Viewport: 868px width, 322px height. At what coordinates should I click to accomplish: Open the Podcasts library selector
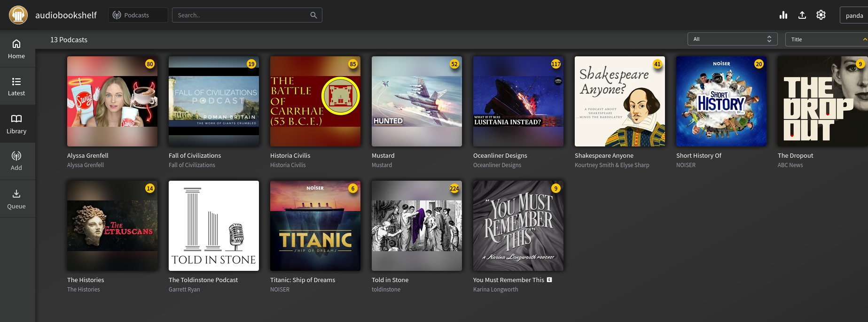pos(138,15)
